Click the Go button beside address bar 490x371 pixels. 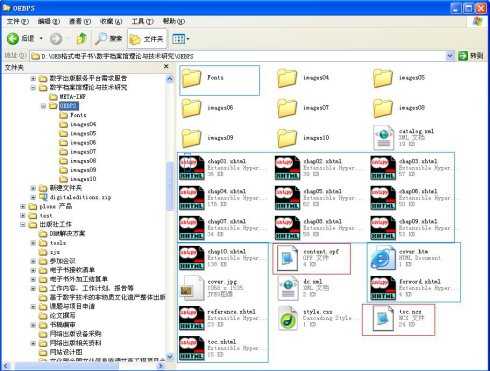click(x=471, y=56)
